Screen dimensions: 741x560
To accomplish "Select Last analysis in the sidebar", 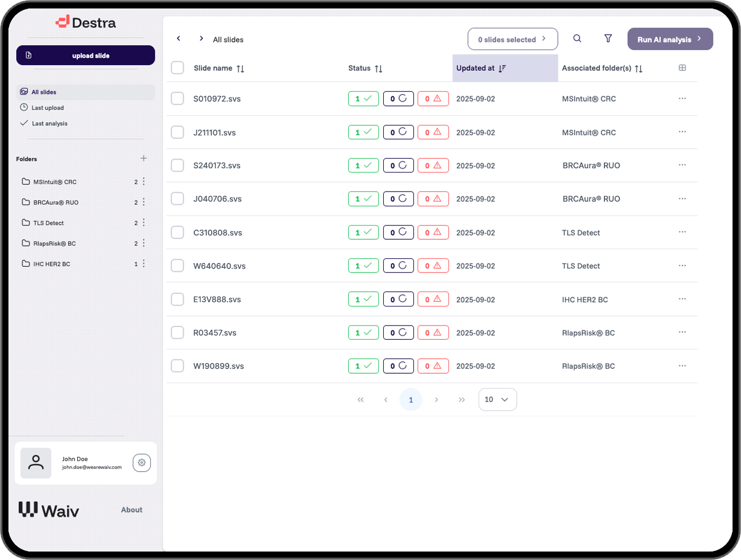I will click(24, 122).
